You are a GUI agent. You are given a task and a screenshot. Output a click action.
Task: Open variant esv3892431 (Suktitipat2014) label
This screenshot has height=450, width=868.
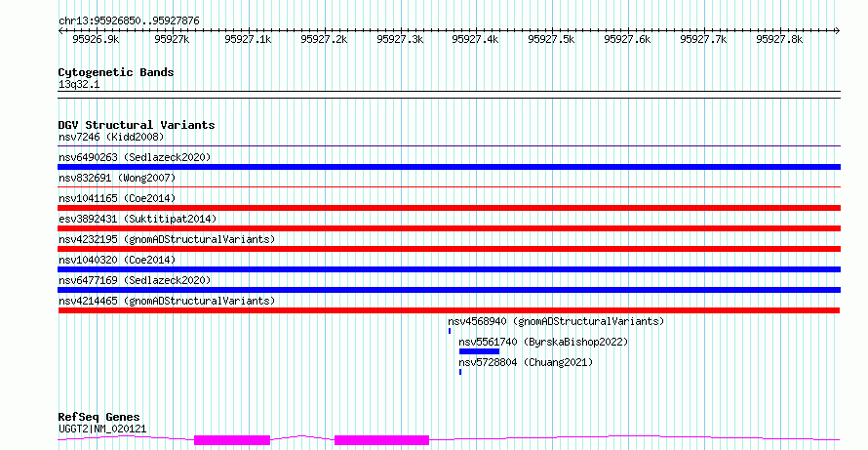pyautogui.click(x=138, y=219)
